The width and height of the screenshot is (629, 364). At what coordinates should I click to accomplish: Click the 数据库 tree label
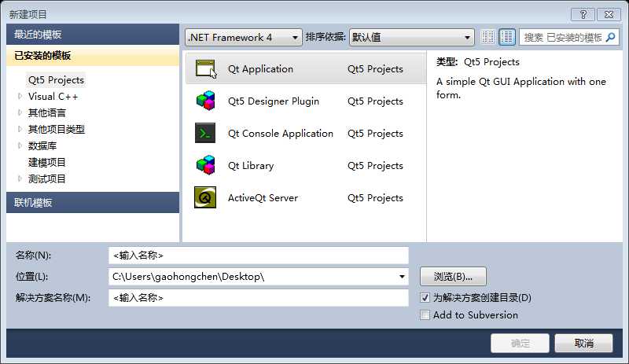click(42, 145)
